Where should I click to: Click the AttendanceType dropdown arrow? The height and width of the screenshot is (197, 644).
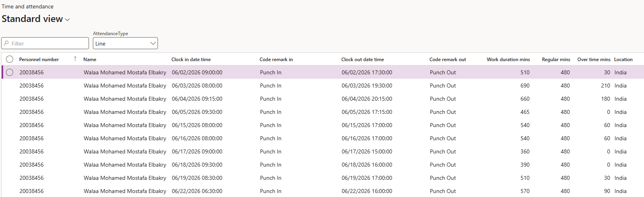pyautogui.click(x=153, y=43)
